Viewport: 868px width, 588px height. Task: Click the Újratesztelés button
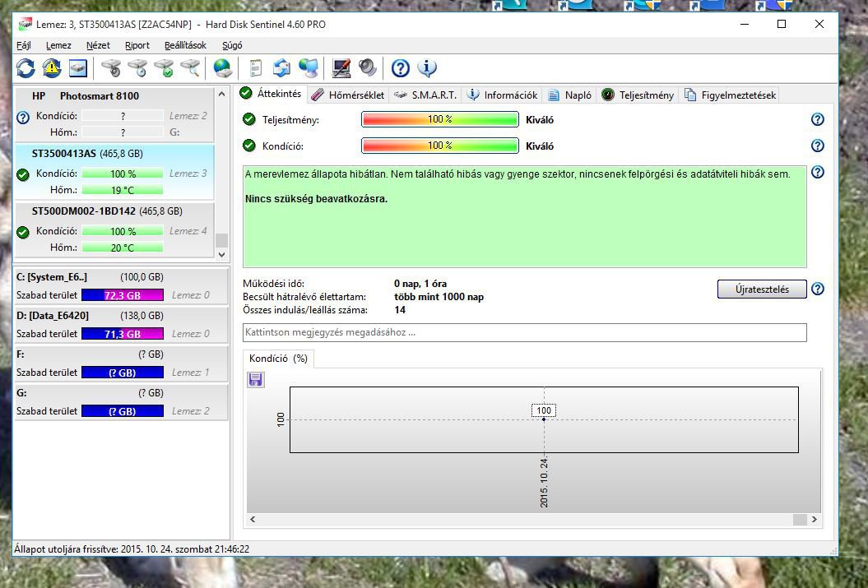click(x=762, y=289)
